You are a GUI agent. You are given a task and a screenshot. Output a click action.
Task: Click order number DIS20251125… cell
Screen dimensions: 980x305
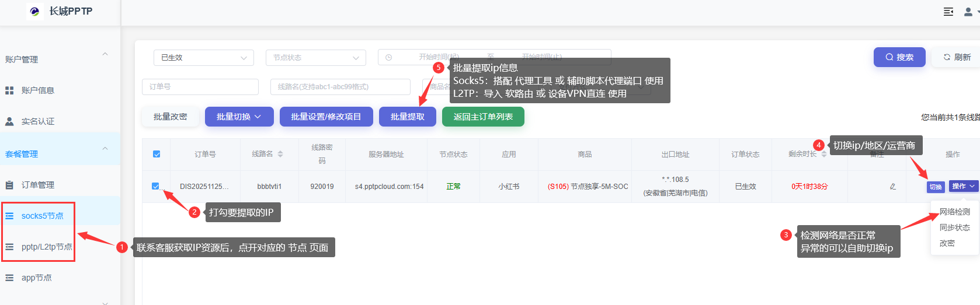(204, 187)
